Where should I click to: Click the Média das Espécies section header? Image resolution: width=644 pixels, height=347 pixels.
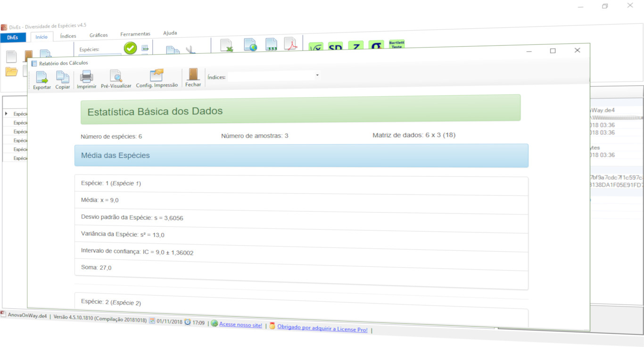point(302,156)
